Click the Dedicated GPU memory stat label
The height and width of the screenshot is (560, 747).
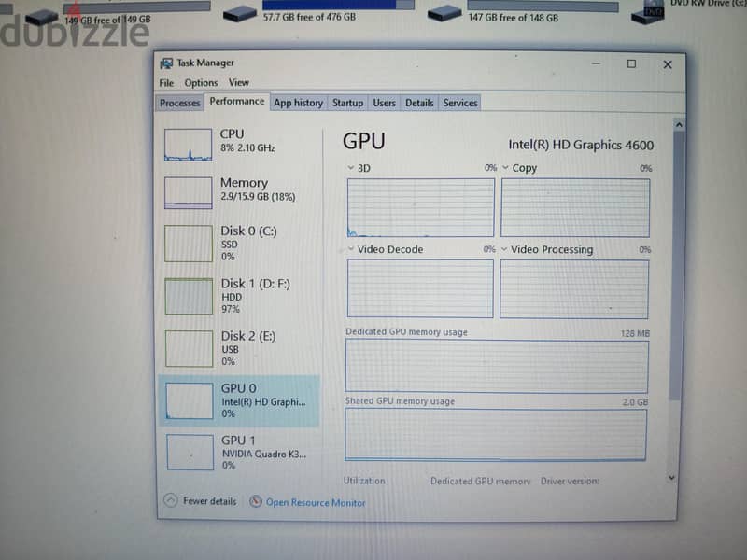point(480,481)
